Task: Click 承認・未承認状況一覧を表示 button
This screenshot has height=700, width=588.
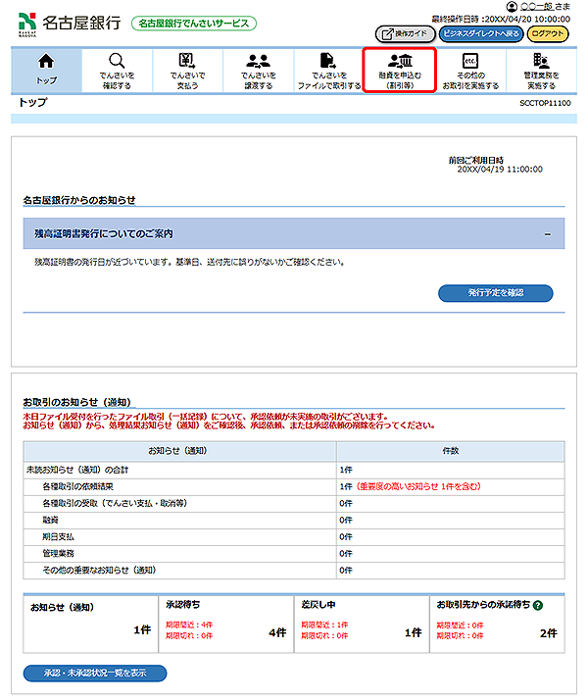Action: [x=95, y=674]
